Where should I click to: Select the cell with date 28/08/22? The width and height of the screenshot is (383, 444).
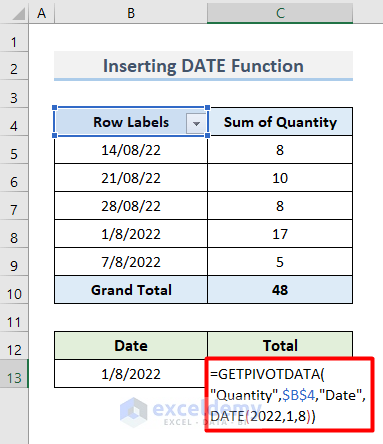point(131,206)
